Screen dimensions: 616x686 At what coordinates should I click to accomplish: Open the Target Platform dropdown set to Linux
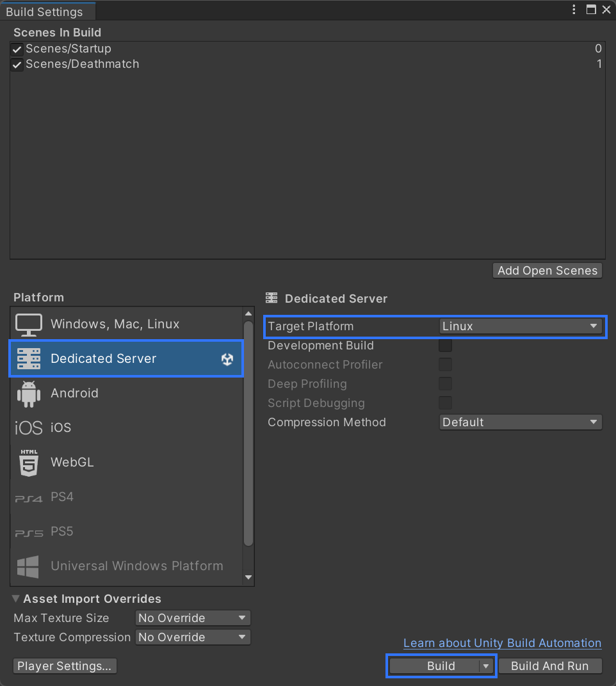coord(521,326)
